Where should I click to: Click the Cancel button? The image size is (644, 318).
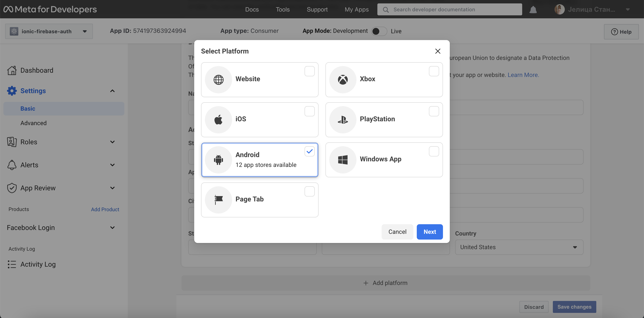tap(397, 232)
